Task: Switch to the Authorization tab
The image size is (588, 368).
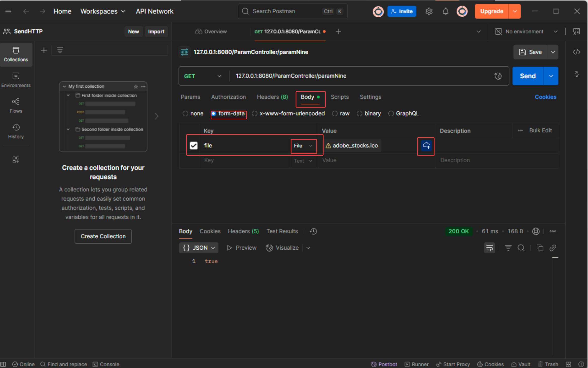Action: [229, 97]
